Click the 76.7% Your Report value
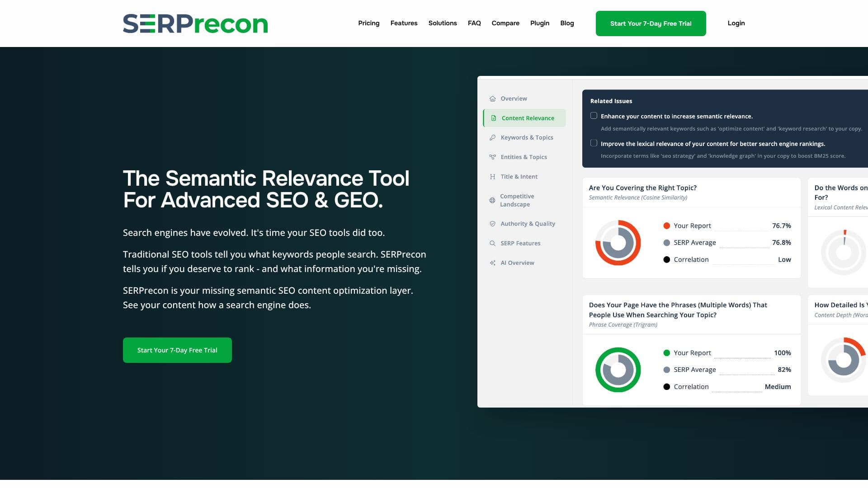The height and width of the screenshot is (488, 868). (781, 225)
